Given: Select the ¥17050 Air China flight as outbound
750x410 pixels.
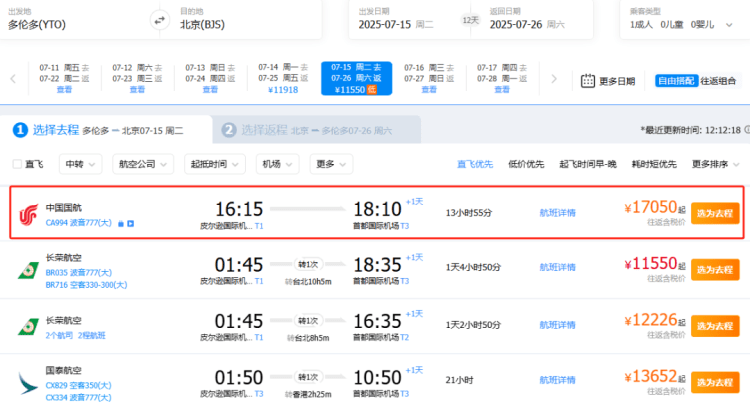Looking at the screenshot, I should tap(715, 213).
